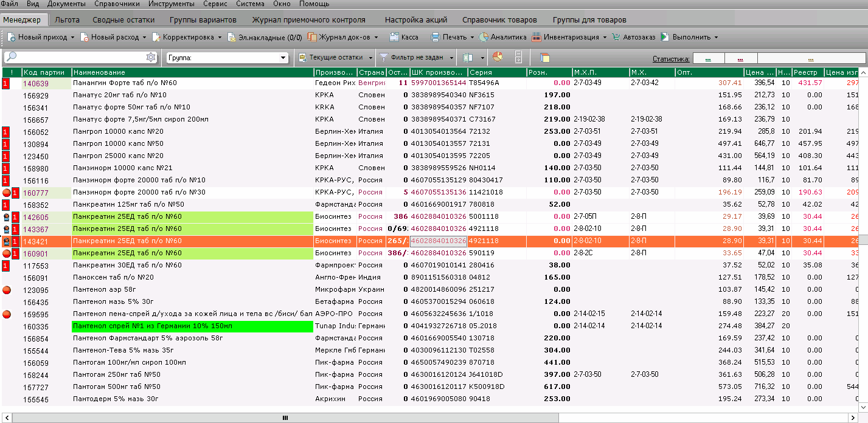Screen dimensions: 868x423
Task: Click red ball marker on row 160777
Action: 6,192
